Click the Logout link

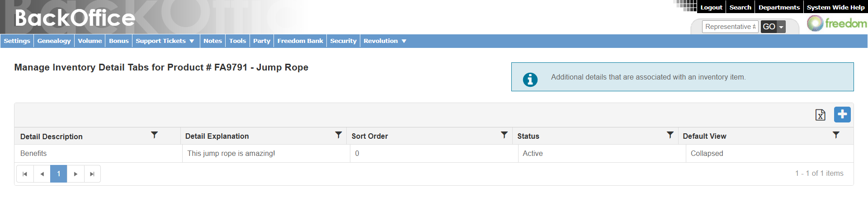pyautogui.click(x=711, y=7)
